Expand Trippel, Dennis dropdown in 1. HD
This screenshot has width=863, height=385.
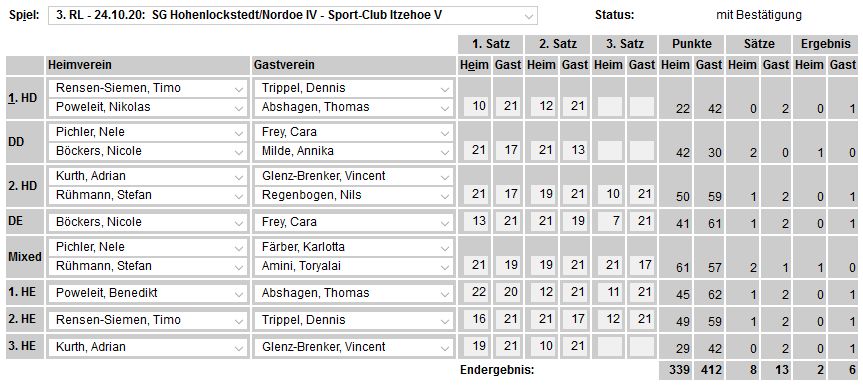click(353, 88)
